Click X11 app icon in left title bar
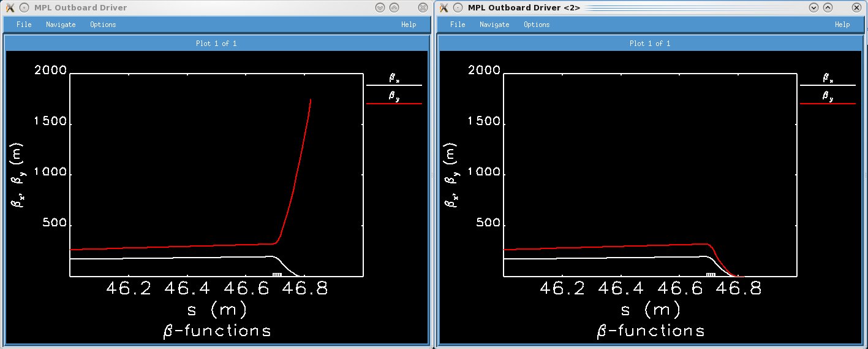 point(10,7)
